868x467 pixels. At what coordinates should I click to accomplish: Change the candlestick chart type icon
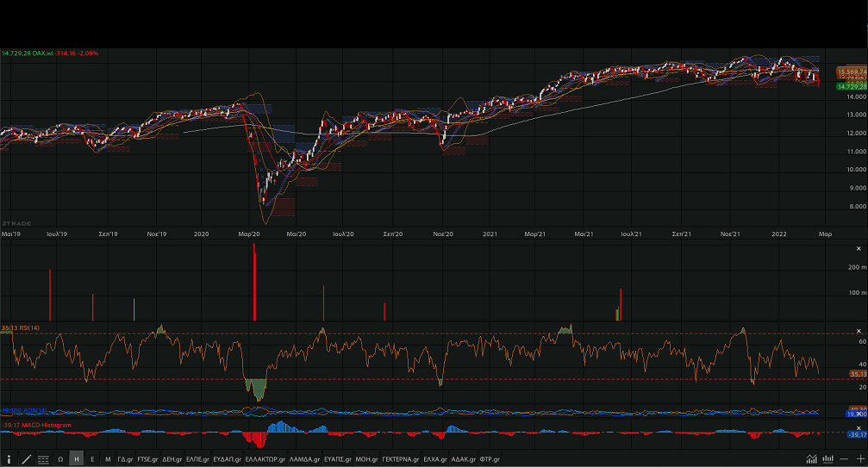tap(828, 458)
